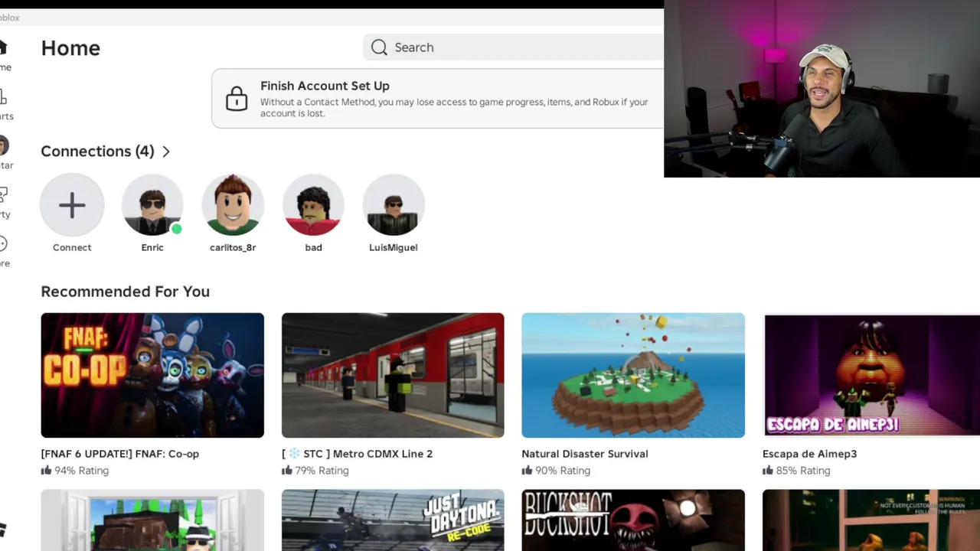Click the '94% Rating' text
This screenshot has height=551, width=980.
81,471
